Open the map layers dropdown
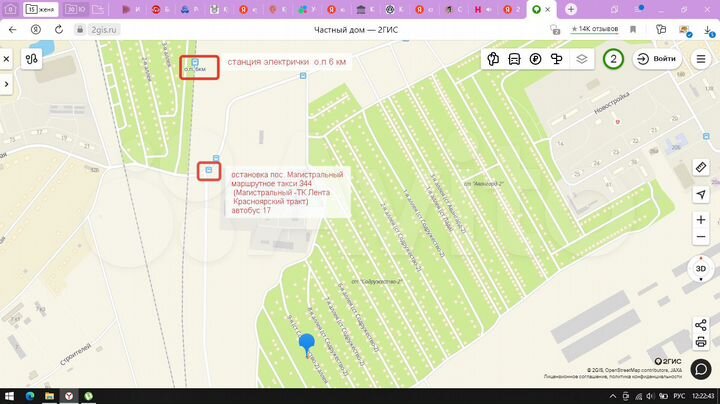The width and height of the screenshot is (720, 404). (x=582, y=59)
